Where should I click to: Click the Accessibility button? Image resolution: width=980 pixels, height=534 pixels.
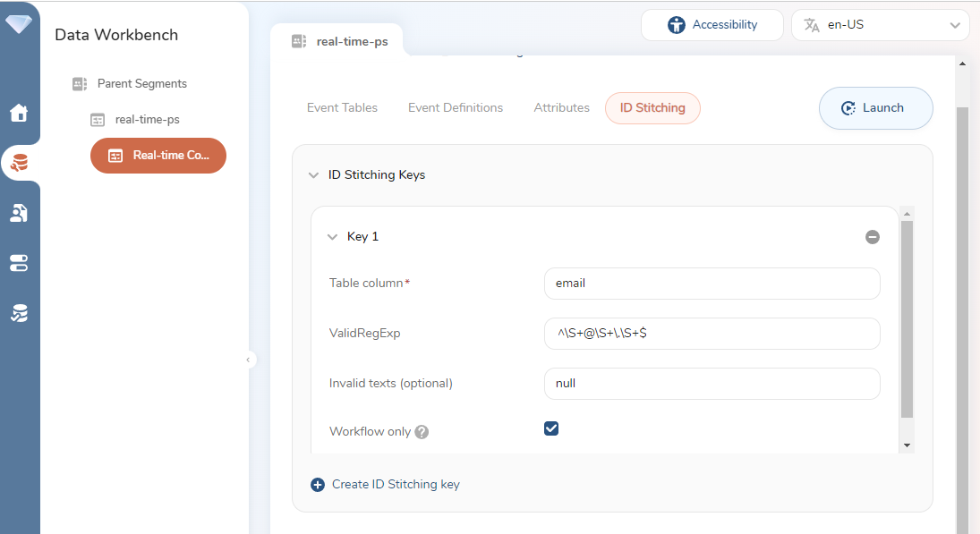point(712,25)
